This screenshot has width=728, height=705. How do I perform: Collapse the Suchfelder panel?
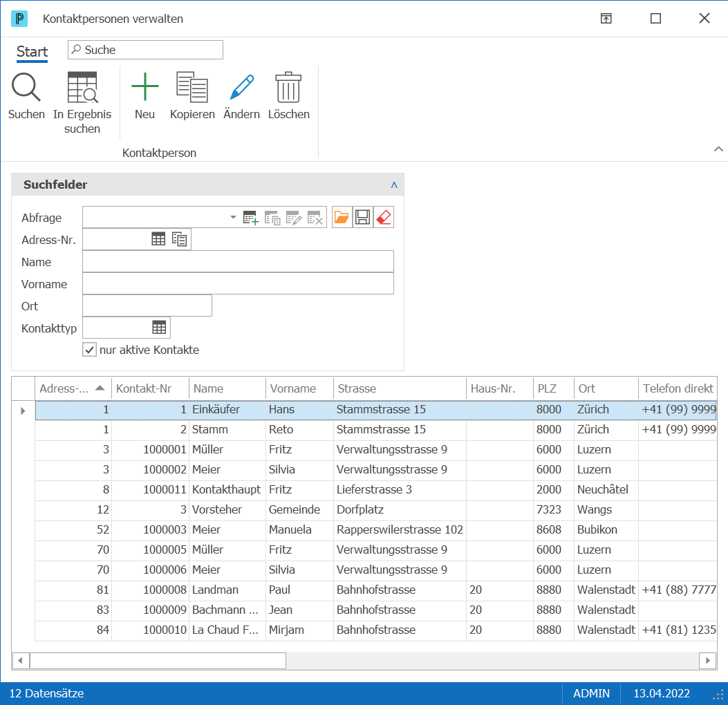pyautogui.click(x=394, y=185)
